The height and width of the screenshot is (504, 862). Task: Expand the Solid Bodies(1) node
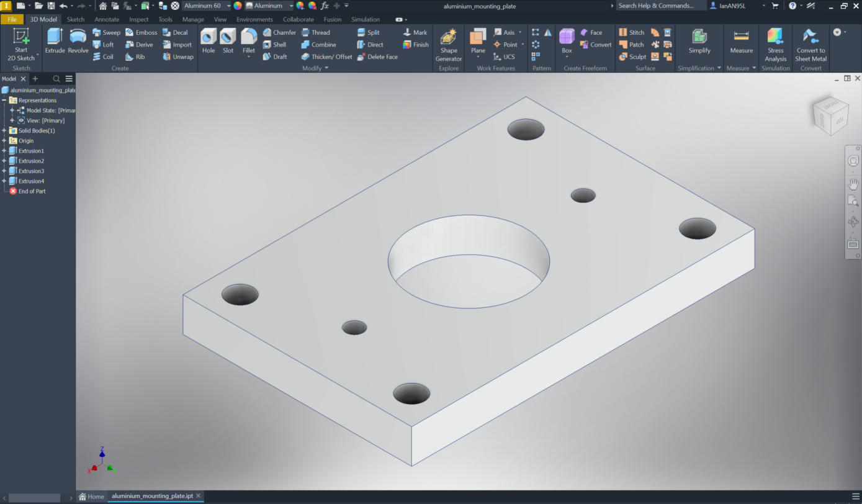pyautogui.click(x=4, y=130)
